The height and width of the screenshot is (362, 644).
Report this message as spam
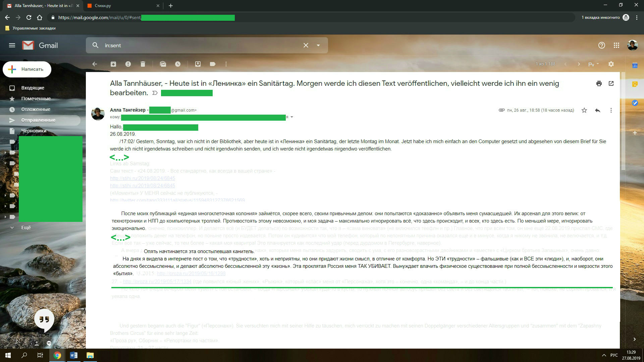click(x=128, y=64)
